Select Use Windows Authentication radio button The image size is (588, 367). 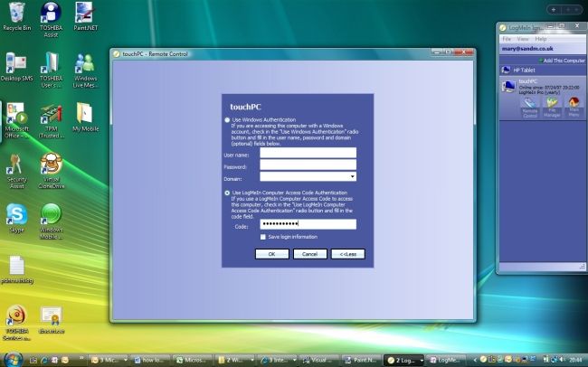227,120
